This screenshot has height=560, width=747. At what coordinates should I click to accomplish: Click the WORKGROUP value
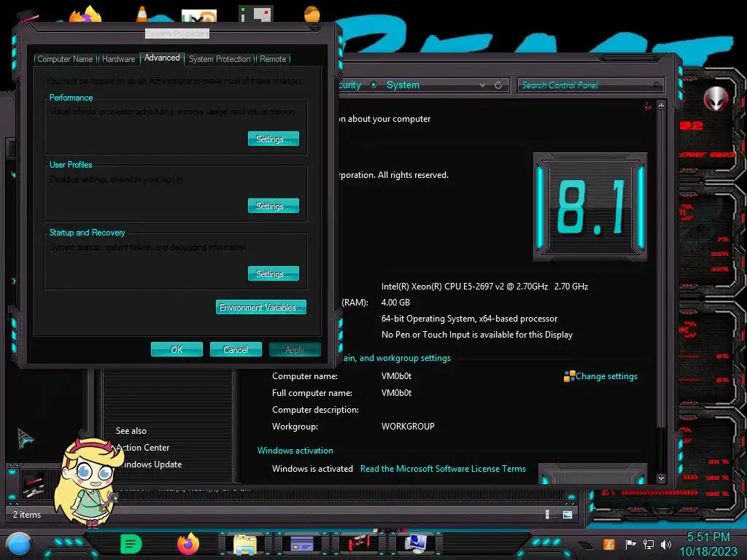coord(408,426)
